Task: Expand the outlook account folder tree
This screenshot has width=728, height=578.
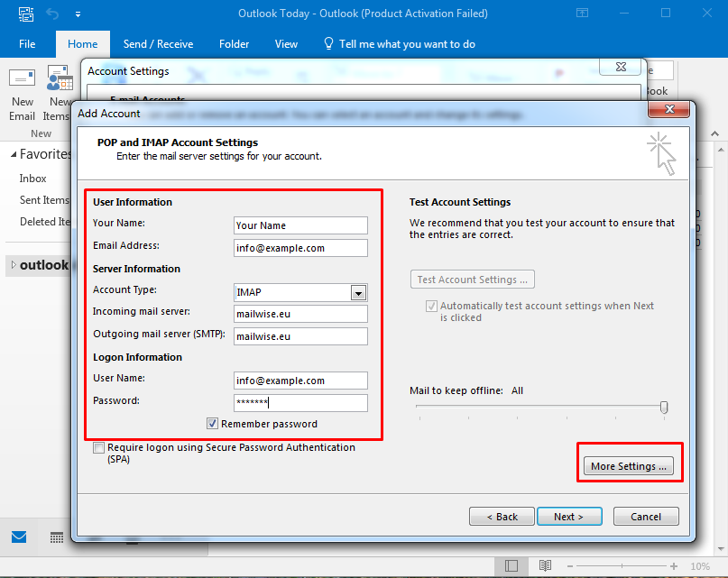Action: pos(14,264)
